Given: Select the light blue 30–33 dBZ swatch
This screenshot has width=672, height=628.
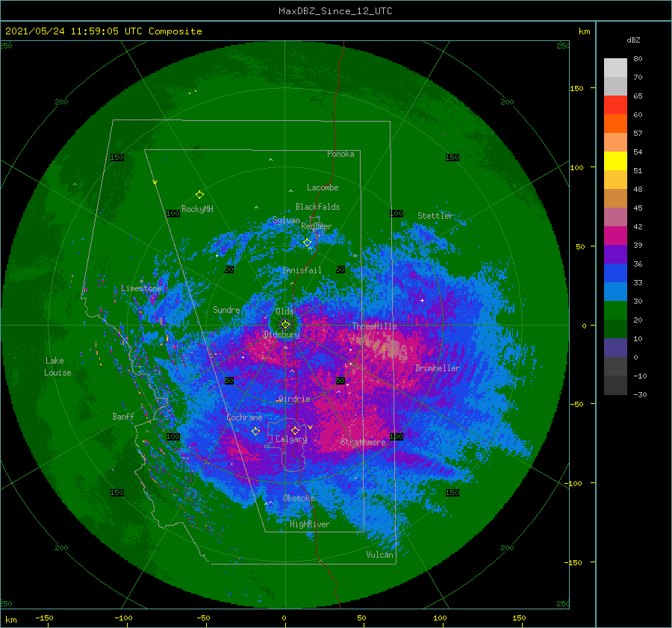Looking at the screenshot, I should [x=615, y=291].
